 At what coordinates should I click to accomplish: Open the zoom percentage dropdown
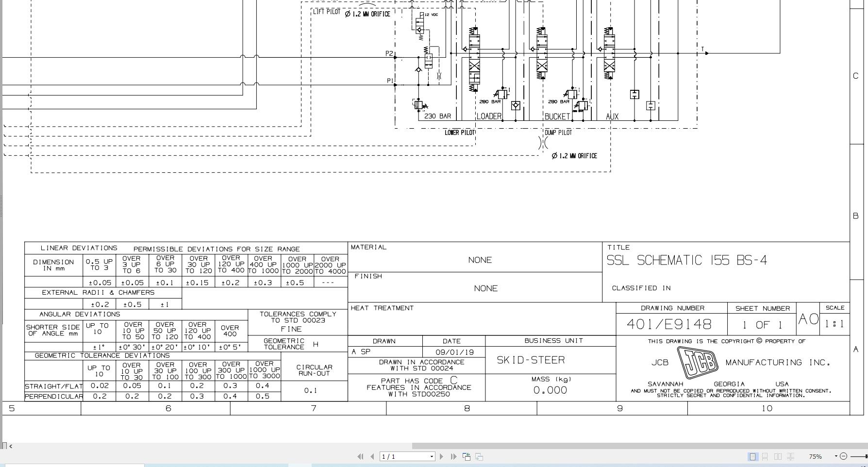click(x=835, y=456)
